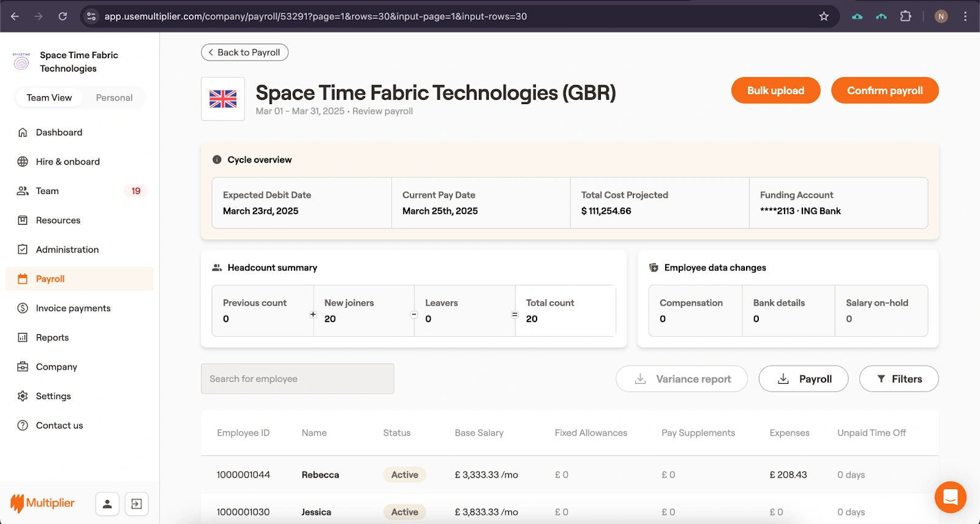Click the Bulk upload button

pos(775,91)
